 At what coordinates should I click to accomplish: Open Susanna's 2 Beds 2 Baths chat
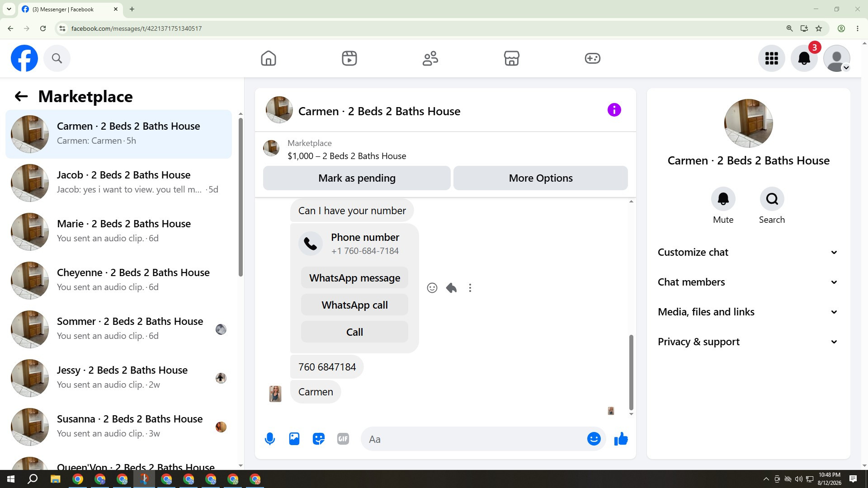click(x=118, y=427)
